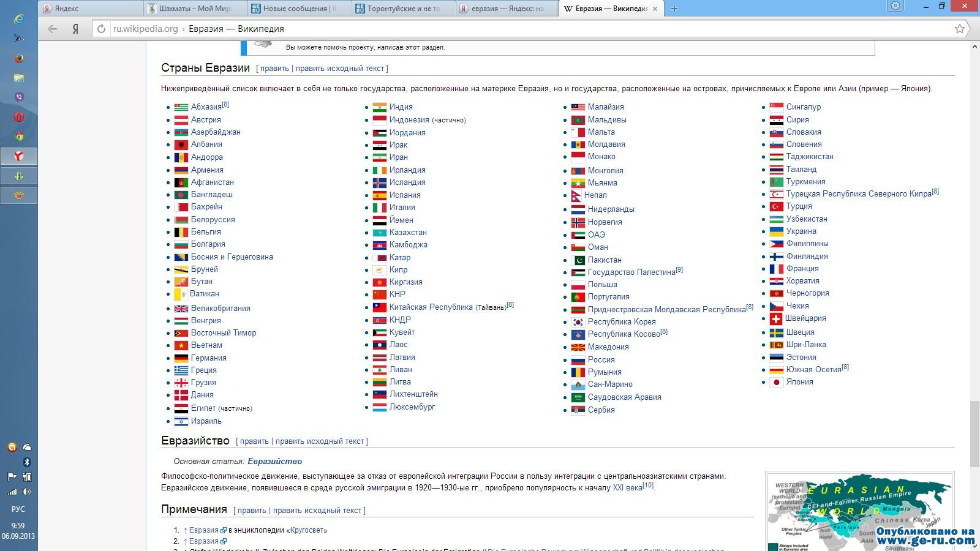Reload the page with the refresh icon
This screenshot has width=980, height=551.
click(101, 29)
